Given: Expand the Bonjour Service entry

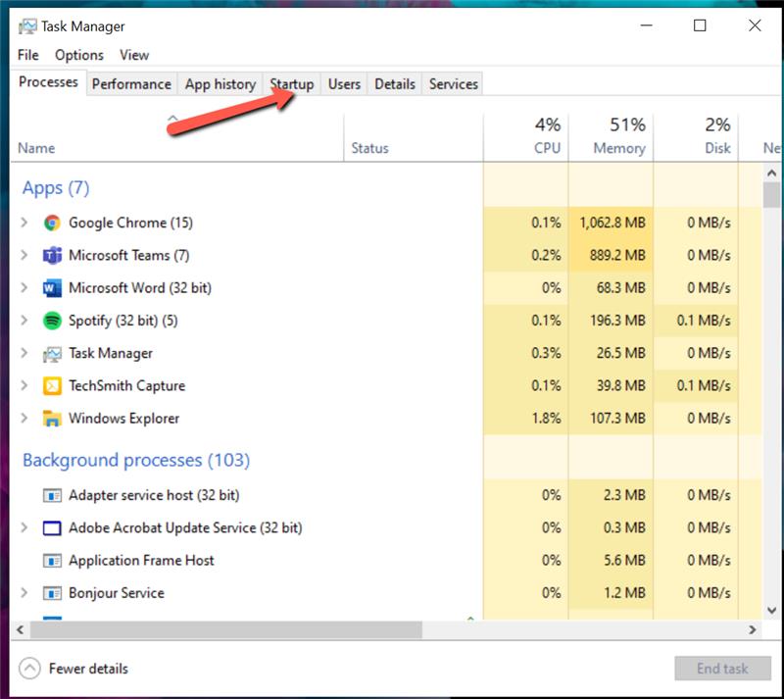Looking at the screenshot, I should [24, 592].
